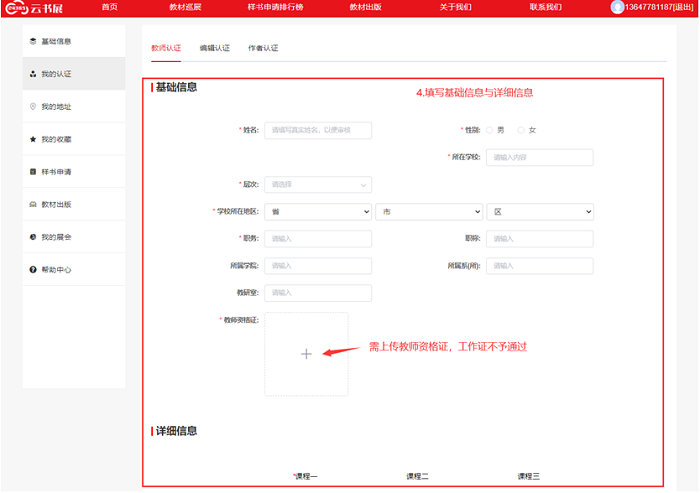Screen dimensions: 700x493
Task: Click the 云书展 logo in the header
Action: coord(32,8)
